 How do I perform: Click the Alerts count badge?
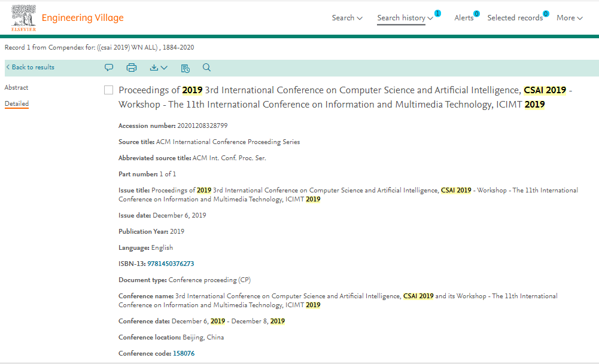click(x=476, y=14)
